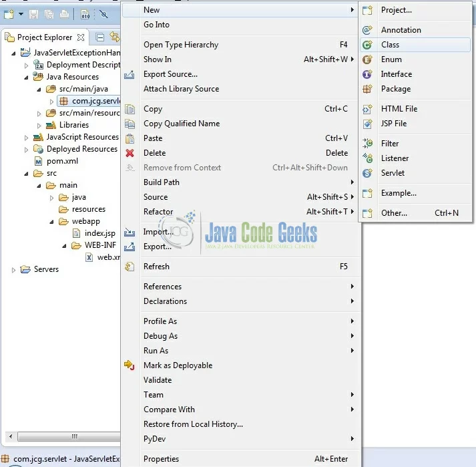Expand the Libraries node
The width and height of the screenshot is (476, 467).
coord(39,126)
